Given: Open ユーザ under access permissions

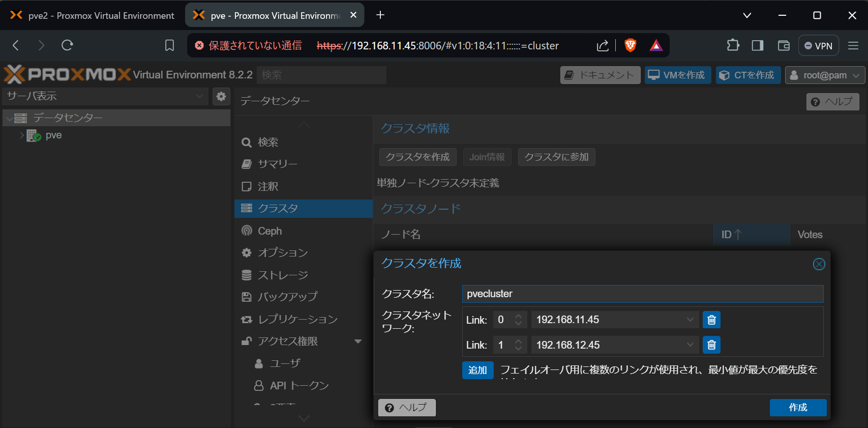Looking at the screenshot, I should pyautogui.click(x=304, y=363).
